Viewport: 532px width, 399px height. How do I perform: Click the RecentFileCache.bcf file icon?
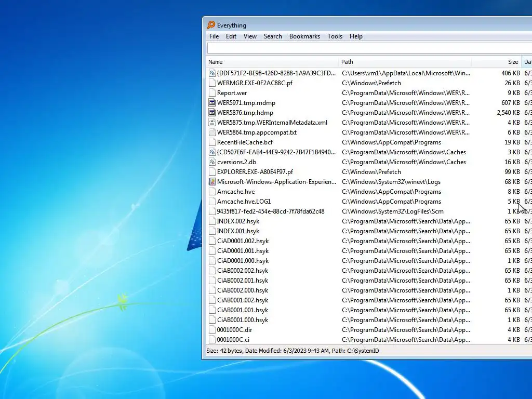(x=212, y=142)
